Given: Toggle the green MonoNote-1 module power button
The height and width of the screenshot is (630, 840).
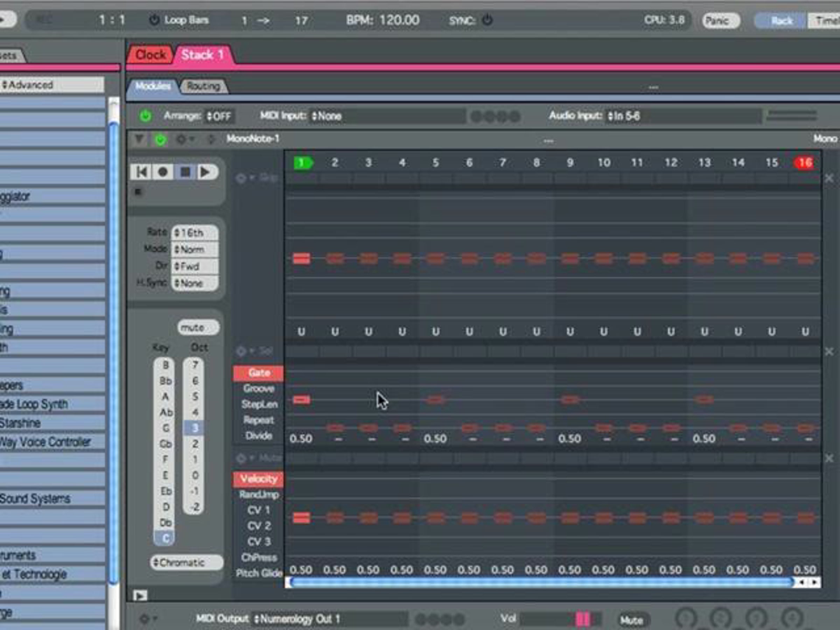Looking at the screenshot, I should [x=160, y=139].
